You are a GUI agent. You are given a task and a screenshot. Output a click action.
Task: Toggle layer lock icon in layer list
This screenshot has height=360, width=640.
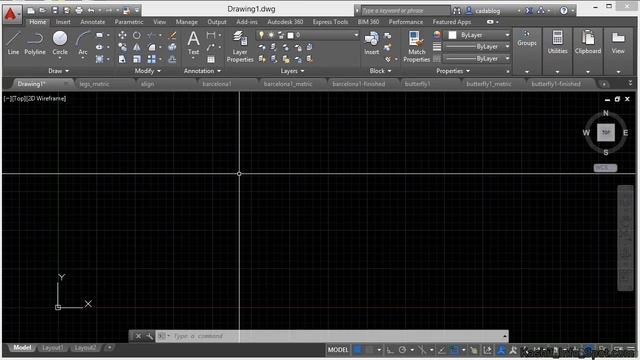point(281,35)
